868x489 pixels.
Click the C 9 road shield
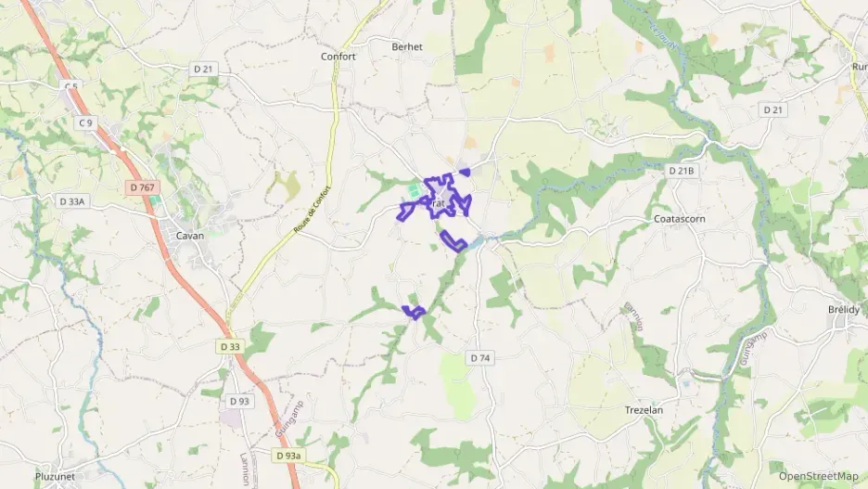[85, 122]
